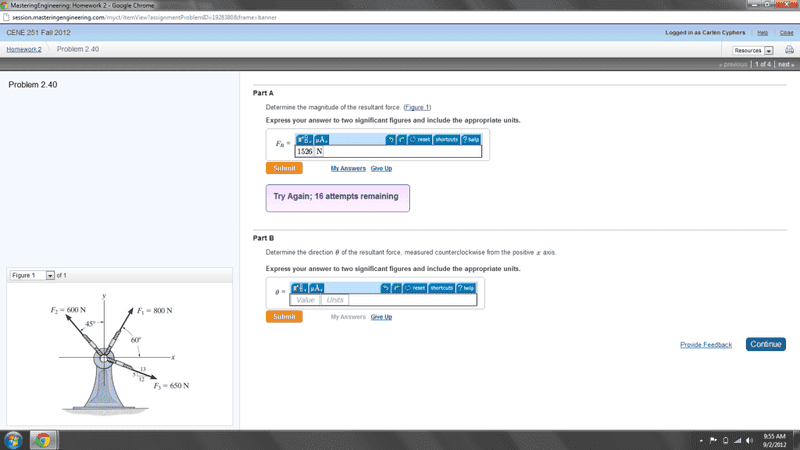Click the '1 of 4' page indicator
800x450 pixels.
pyautogui.click(x=763, y=64)
